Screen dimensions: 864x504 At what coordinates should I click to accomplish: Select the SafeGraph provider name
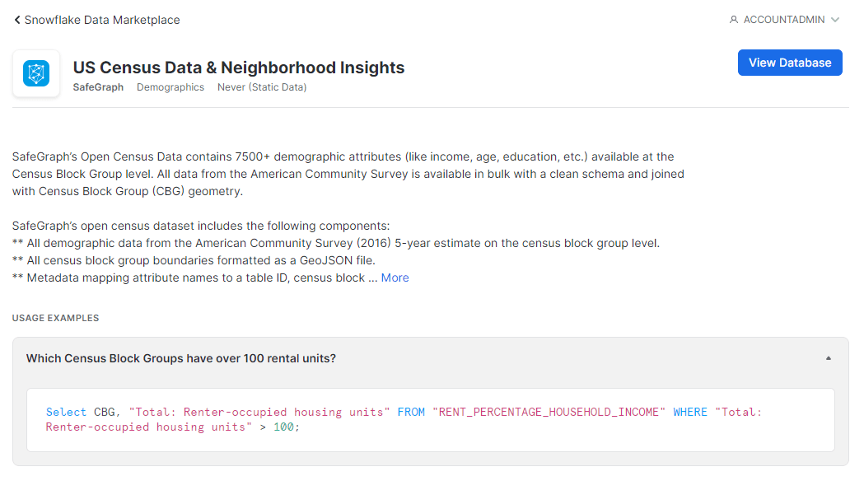(98, 87)
